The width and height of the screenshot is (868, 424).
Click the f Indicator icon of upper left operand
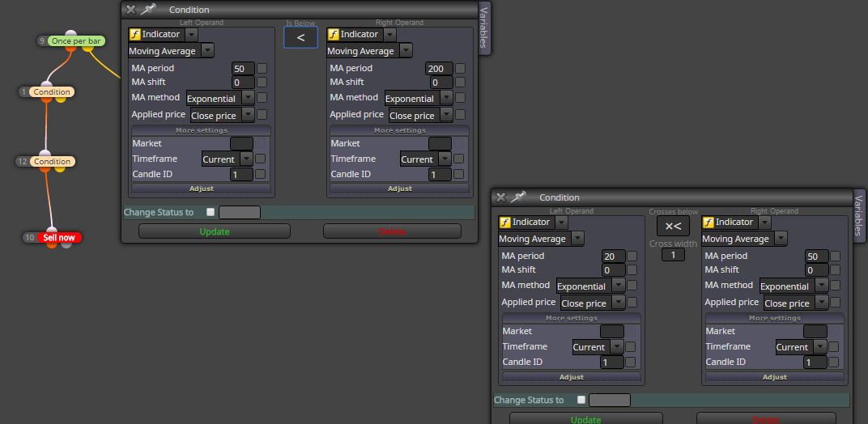tap(134, 34)
